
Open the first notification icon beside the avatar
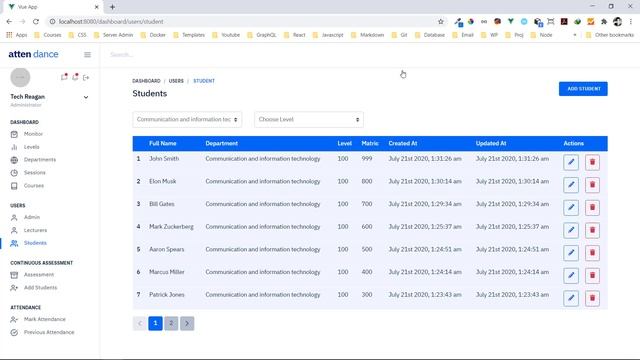click(x=64, y=77)
